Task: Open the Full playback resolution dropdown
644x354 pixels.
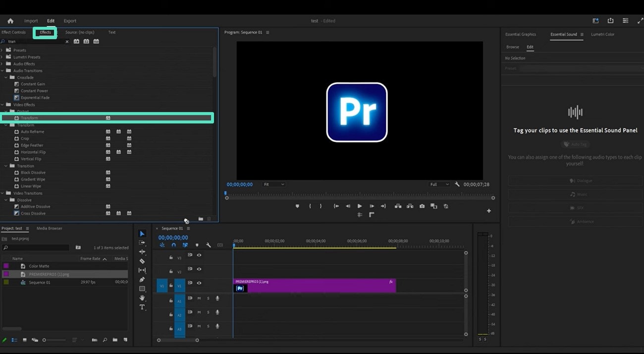Action: coord(439,184)
